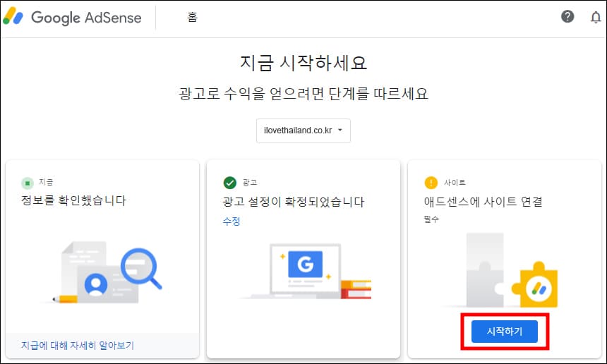Select the 홈 tab in header
The height and width of the screenshot is (364, 607).
click(x=193, y=17)
